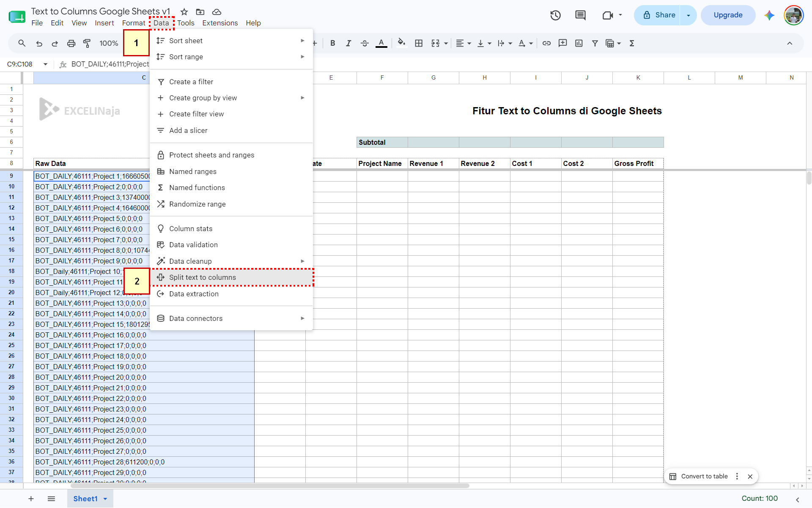Open the Google account avatar
This screenshot has height=508, width=812.
793,15
